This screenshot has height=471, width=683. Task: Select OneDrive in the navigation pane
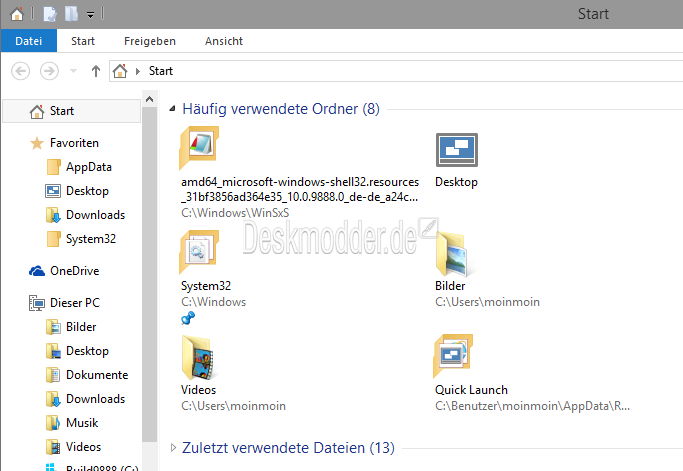click(x=74, y=271)
